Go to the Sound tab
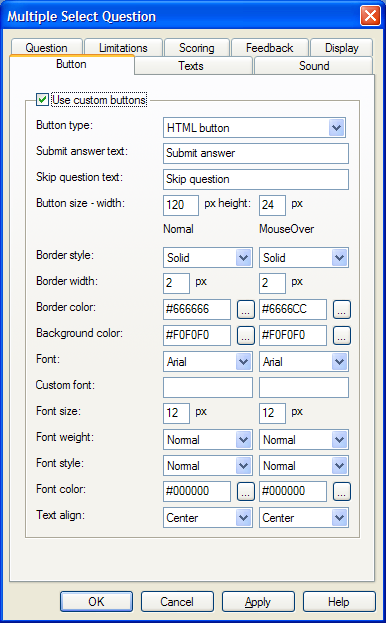This screenshot has width=386, height=623. coord(313,66)
